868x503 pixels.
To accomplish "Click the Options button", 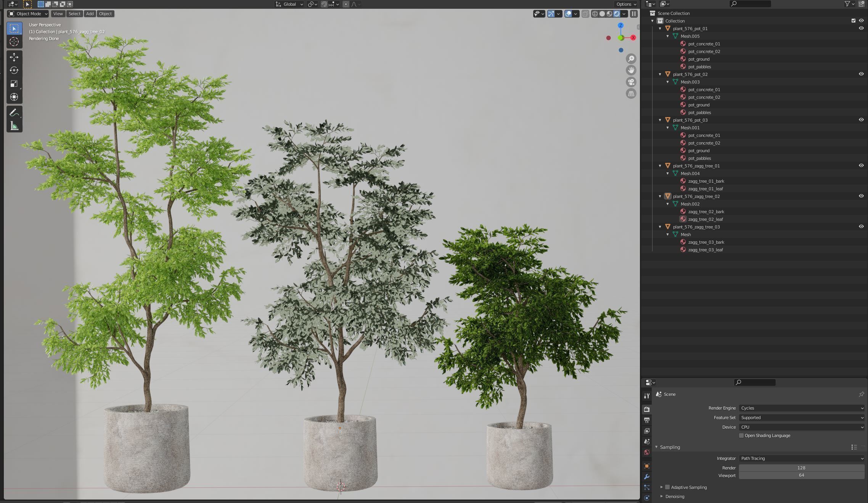I will 626,4.
